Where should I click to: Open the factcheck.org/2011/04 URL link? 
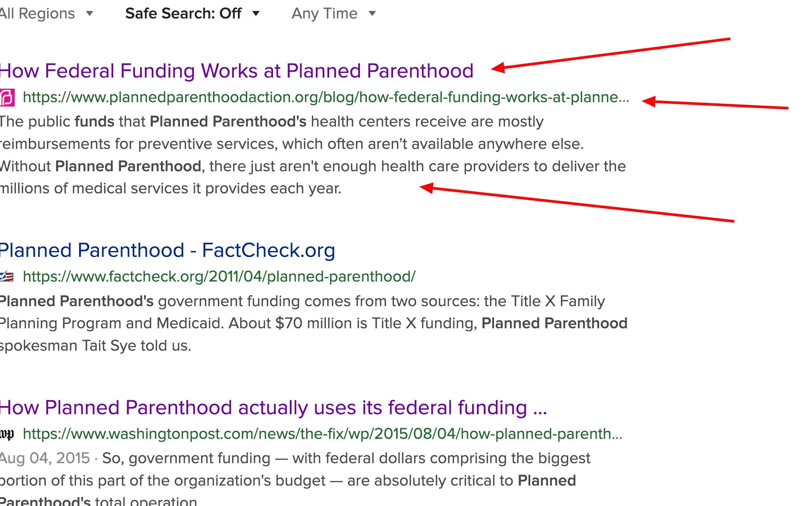click(x=219, y=277)
